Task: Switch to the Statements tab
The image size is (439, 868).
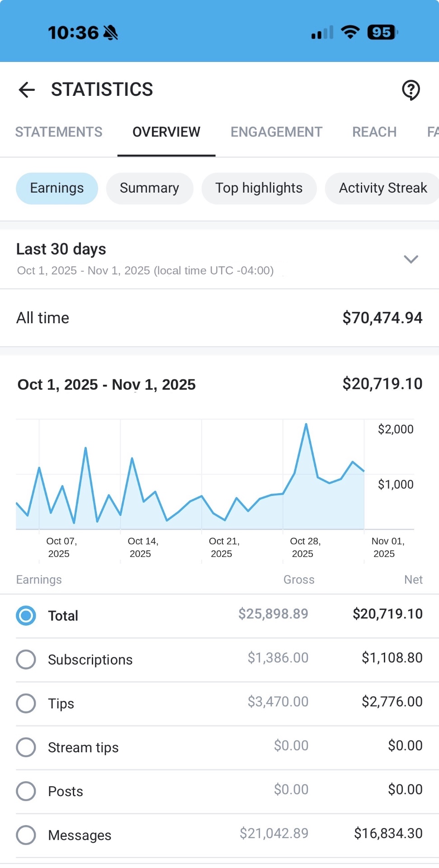Action: (59, 132)
